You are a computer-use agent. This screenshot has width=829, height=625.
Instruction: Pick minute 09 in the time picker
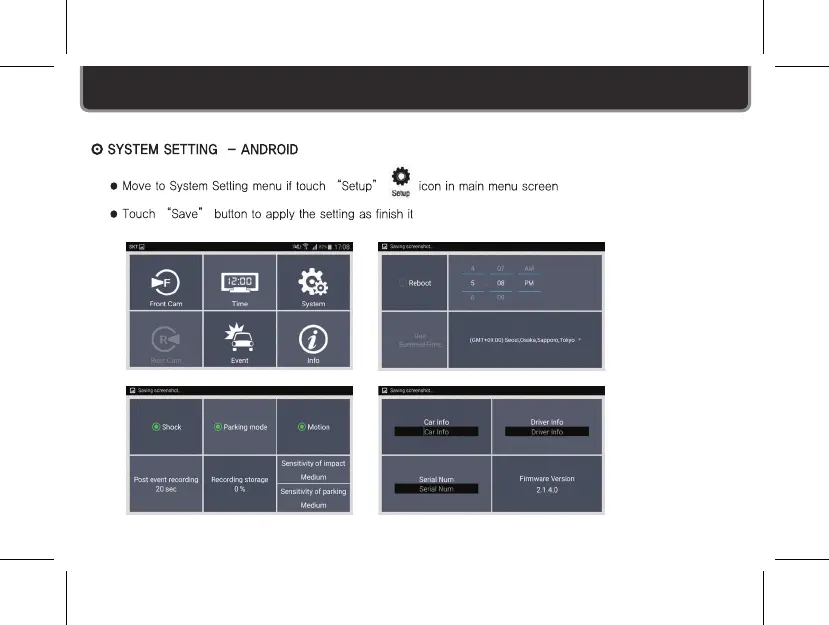point(501,298)
